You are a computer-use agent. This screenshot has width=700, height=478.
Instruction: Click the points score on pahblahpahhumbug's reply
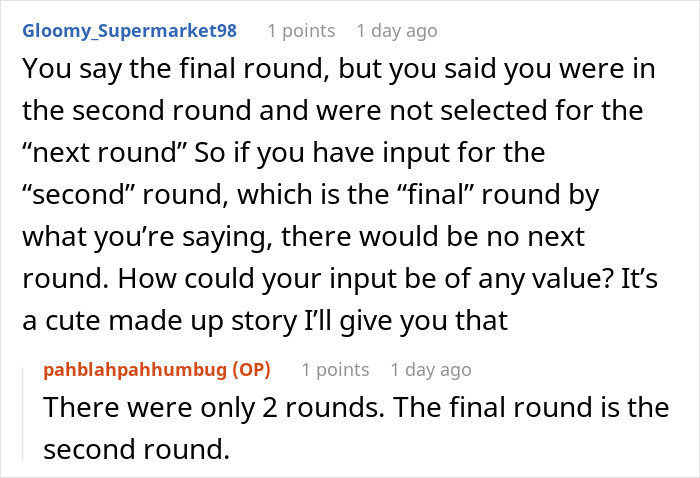(x=335, y=370)
